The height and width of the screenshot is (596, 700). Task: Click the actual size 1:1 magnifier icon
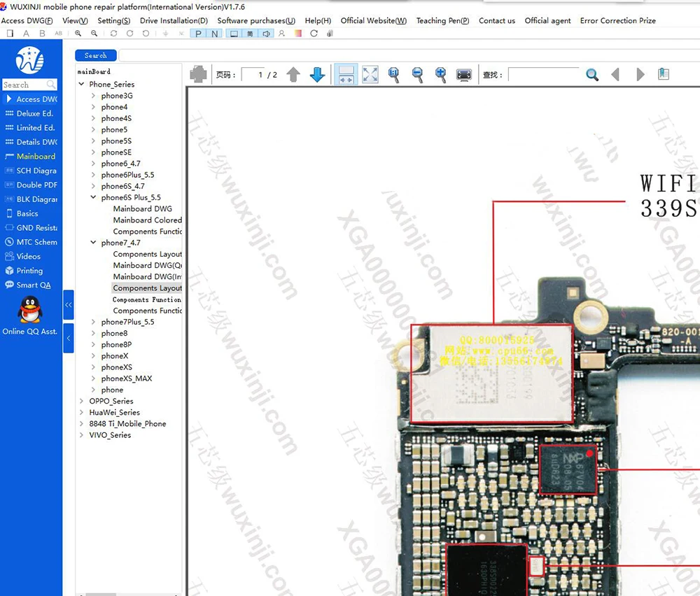point(393,74)
